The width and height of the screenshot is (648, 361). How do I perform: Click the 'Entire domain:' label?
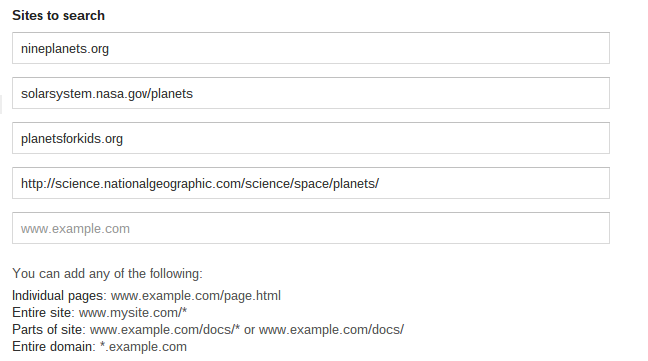[54, 347]
